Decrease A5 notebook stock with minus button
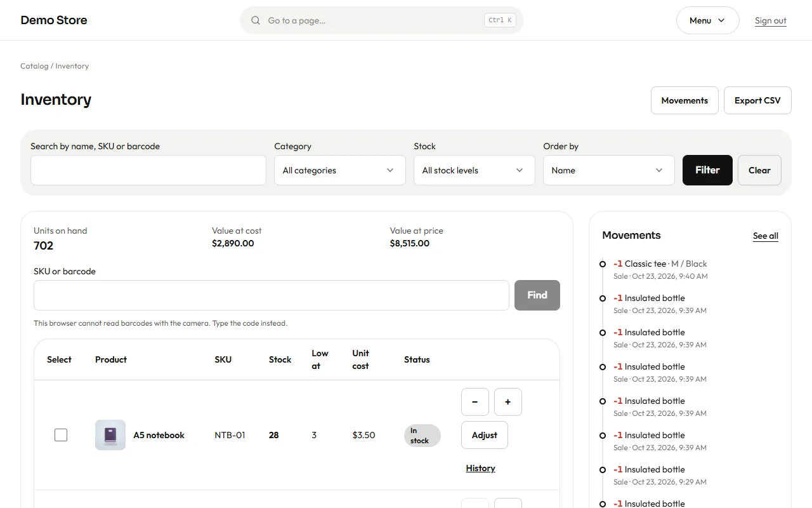The width and height of the screenshot is (812, 508). [x=475, y=402]
